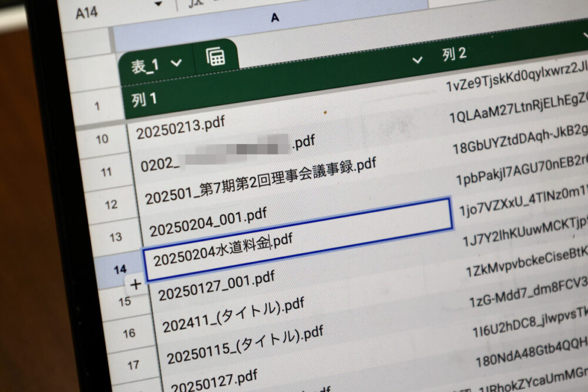Select the row 17 header

tap(133, 365)
